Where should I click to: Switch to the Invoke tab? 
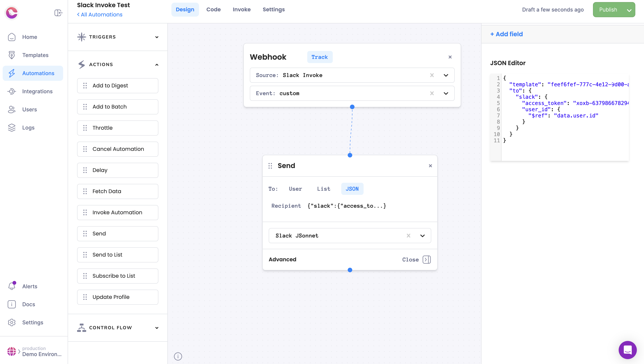click(241, 9)
